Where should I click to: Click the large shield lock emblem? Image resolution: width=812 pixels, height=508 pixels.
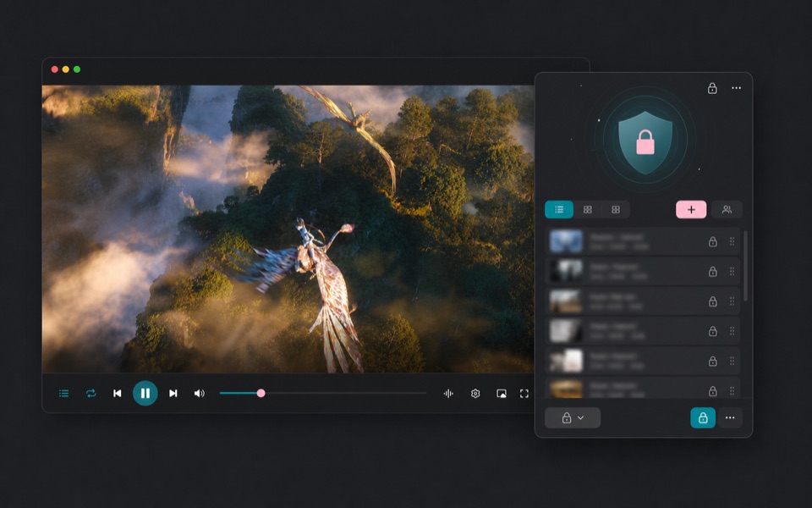[645, 141]
